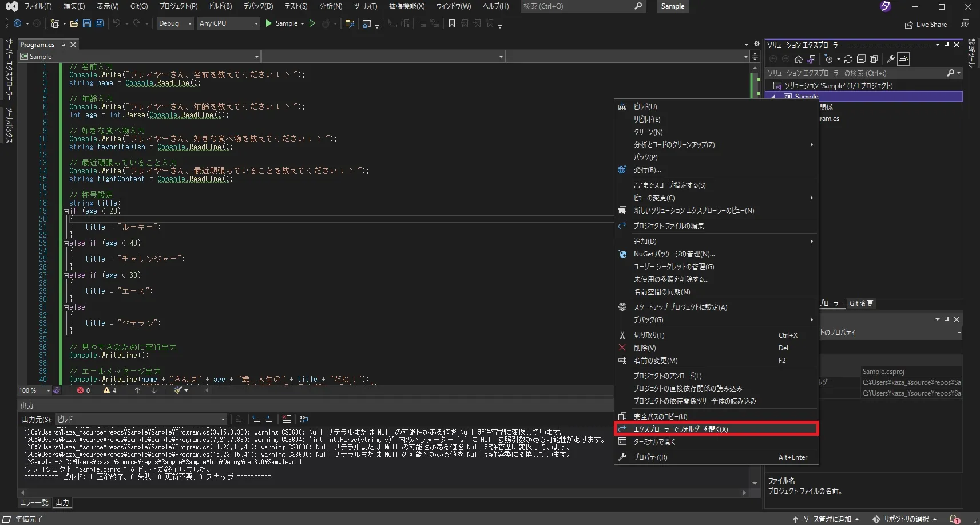
Task: Open properties via wrench icon in Solution Explorer
Action: [890, 59]
